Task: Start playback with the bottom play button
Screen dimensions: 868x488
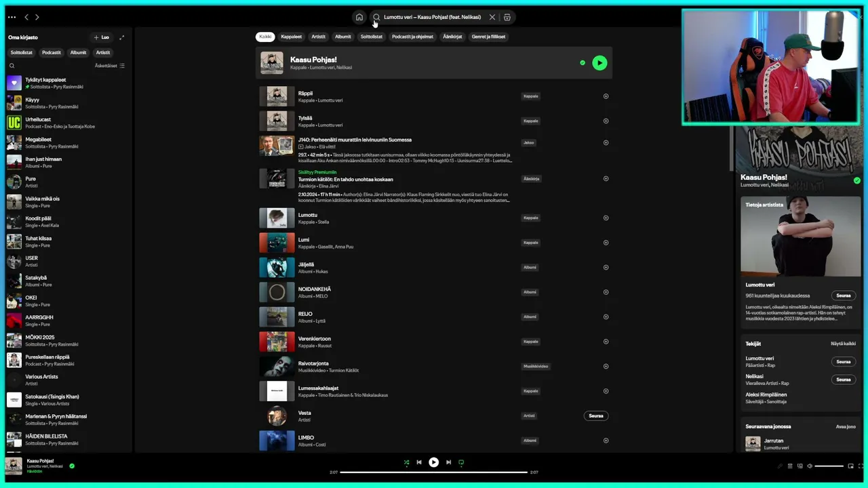Action: [x=434, y=462]
